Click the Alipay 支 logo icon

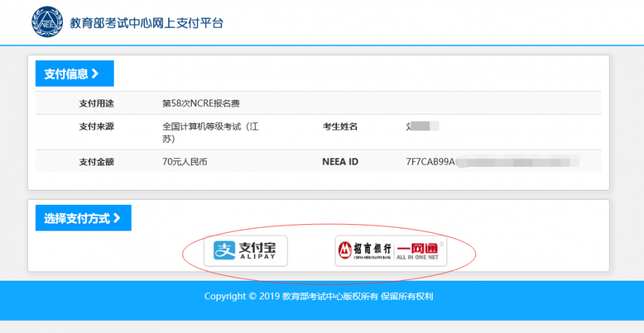click(x=225, y=251)
